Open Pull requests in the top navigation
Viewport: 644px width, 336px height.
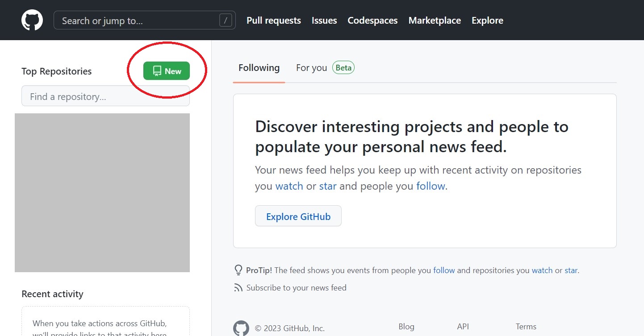pyautogui.click(x=274, y=21)
